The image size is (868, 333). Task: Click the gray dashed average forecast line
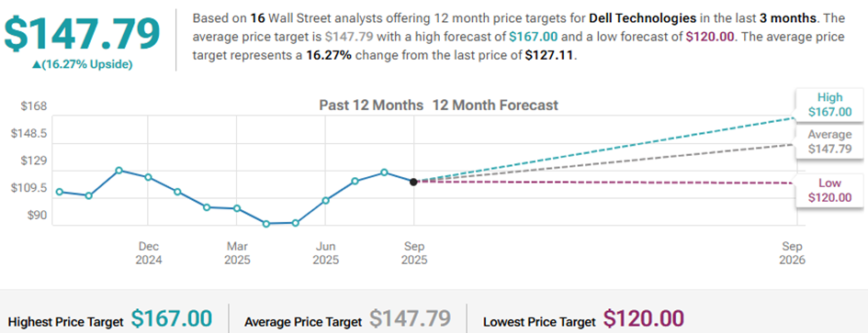[x=603, y=162]
